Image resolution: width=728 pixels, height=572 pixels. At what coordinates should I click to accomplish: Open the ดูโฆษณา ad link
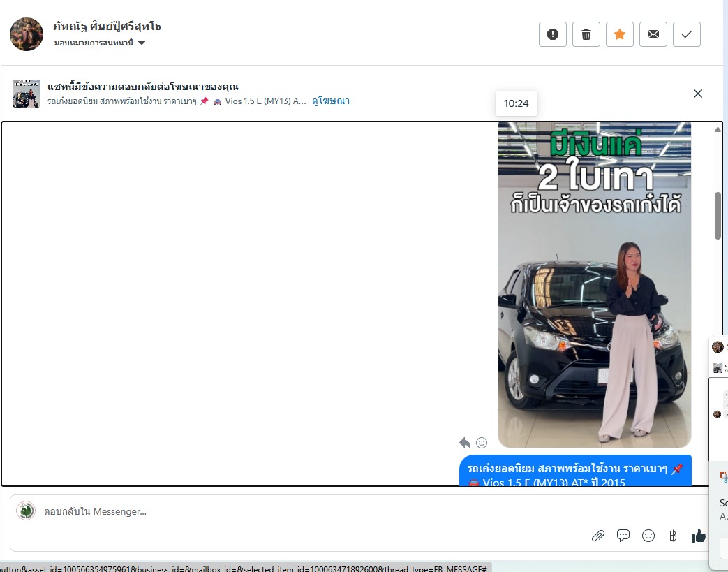(331, 101)
